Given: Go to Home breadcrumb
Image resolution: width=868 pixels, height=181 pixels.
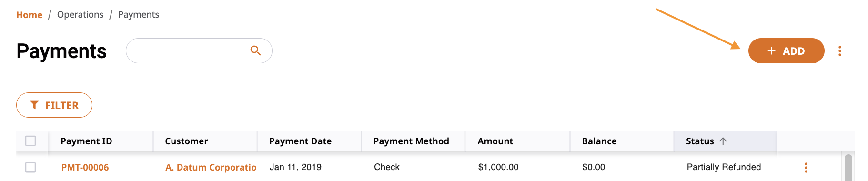Looking at the screenshot, I should pos(30,15).
